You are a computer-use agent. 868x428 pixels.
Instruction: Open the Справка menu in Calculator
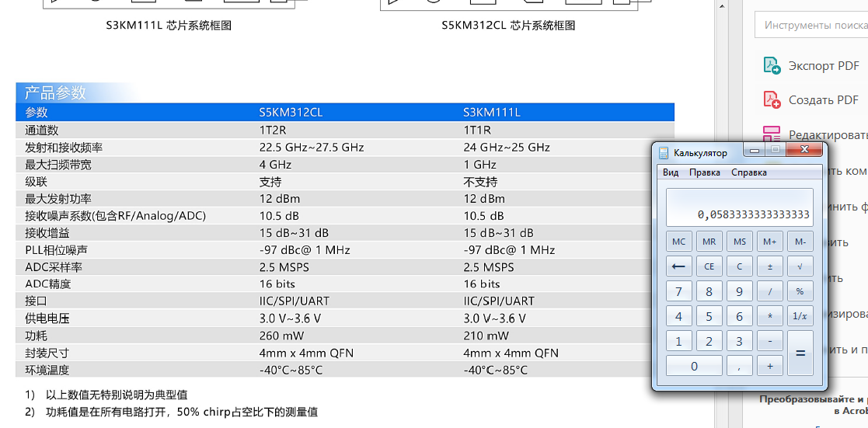coord(749,172)
